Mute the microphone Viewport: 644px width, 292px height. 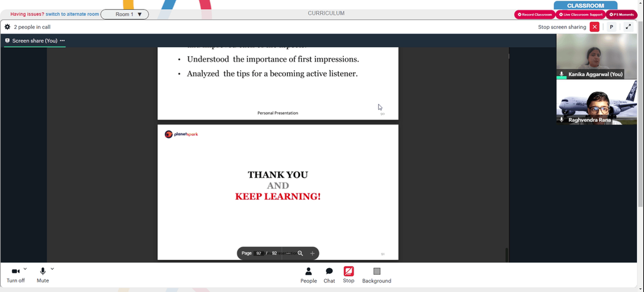43,275
